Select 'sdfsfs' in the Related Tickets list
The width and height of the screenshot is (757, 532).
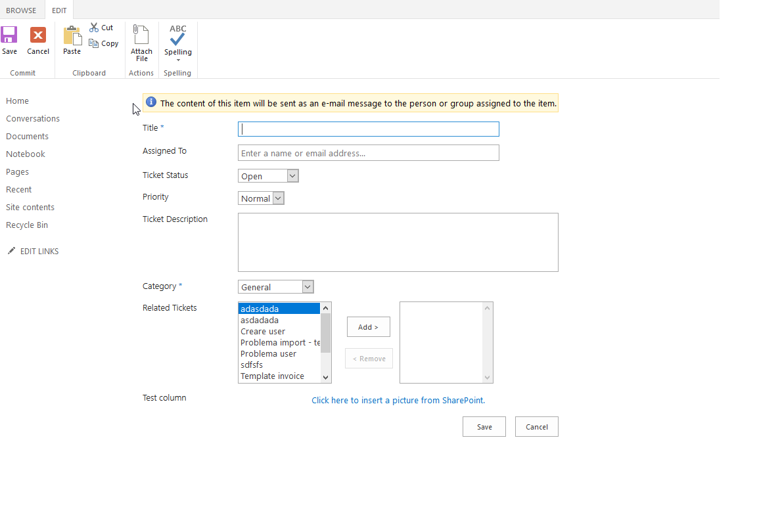coord(279,365)
